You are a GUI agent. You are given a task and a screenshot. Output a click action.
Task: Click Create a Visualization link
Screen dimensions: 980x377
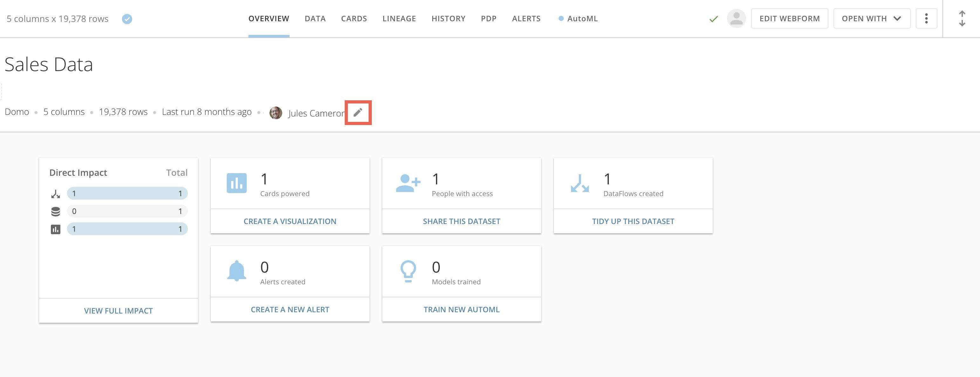289,221
